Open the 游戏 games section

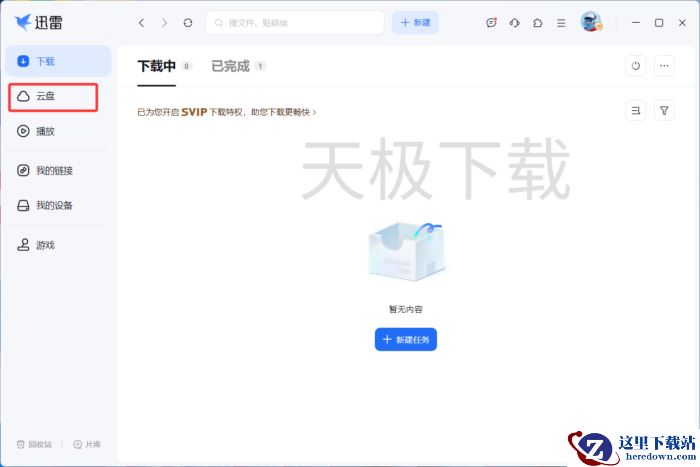coord(58,245)
